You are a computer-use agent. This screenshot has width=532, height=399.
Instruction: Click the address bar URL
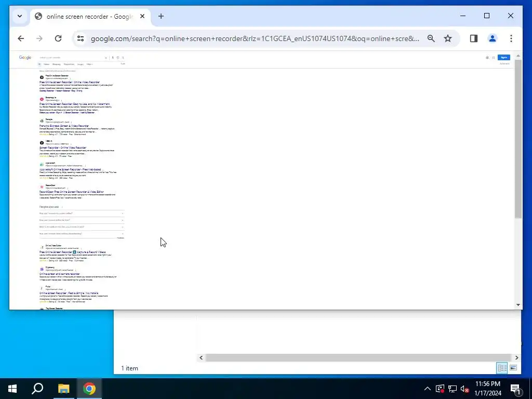255,38
